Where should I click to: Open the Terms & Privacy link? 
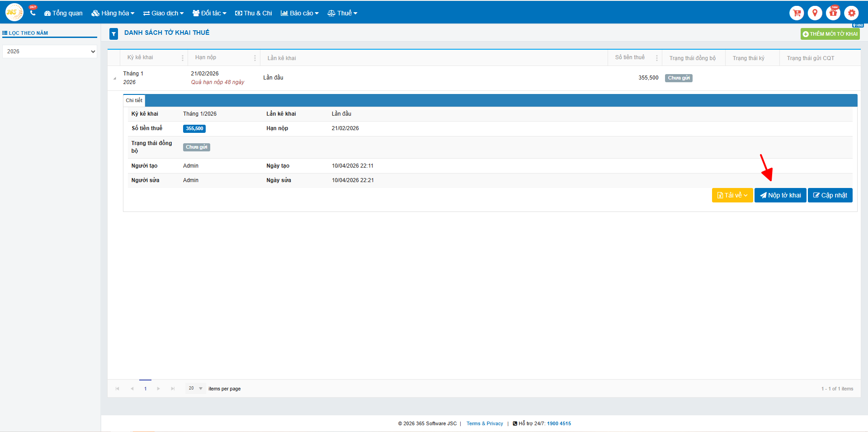coord(485,423)
